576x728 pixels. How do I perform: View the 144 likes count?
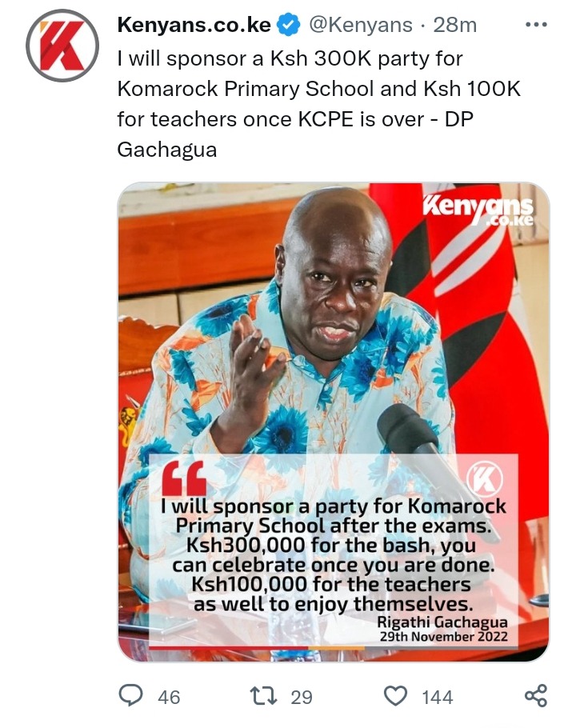438,697
